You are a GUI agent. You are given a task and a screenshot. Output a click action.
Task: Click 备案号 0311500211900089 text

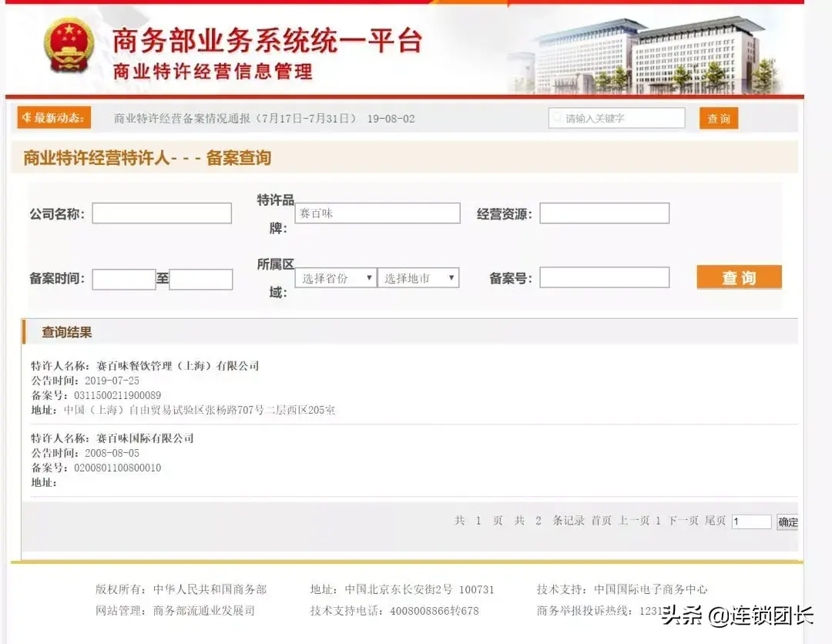coord(96,395)
